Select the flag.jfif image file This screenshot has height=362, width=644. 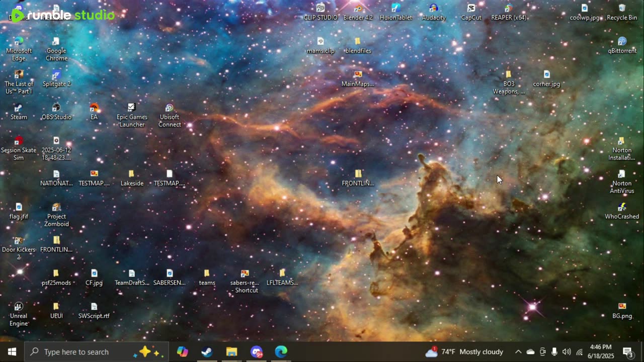click(x=19, y=211)
